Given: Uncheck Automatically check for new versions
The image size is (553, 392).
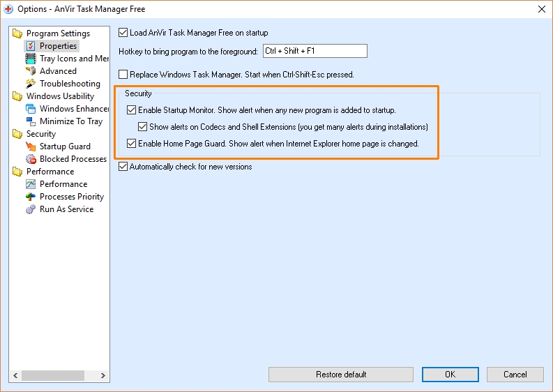Looking at the screenshot, I should point(123,167).
